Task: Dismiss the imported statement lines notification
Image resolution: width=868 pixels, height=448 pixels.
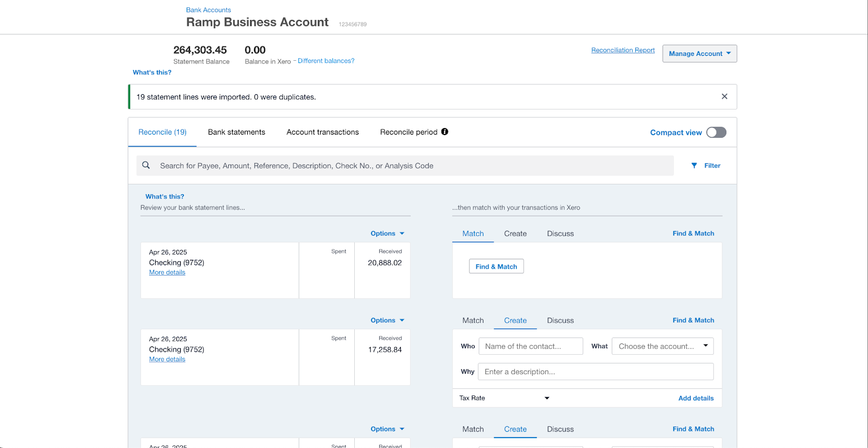Action: [724, 97]
